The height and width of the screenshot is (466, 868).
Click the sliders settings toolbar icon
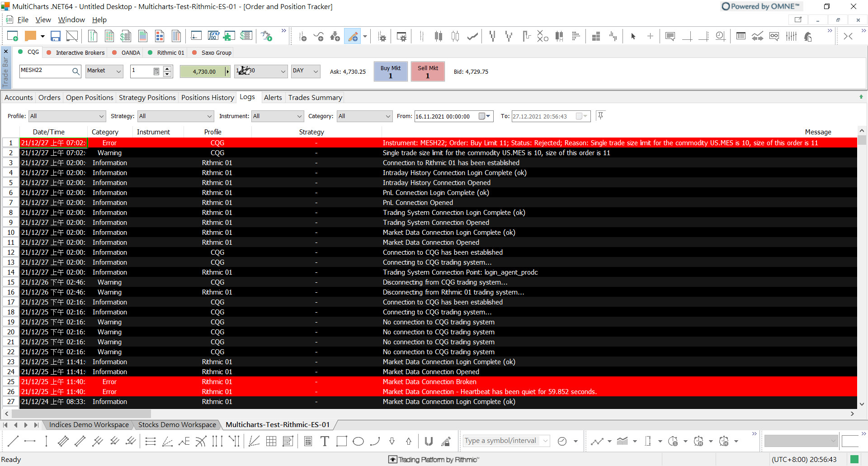[x=791, y=36]
